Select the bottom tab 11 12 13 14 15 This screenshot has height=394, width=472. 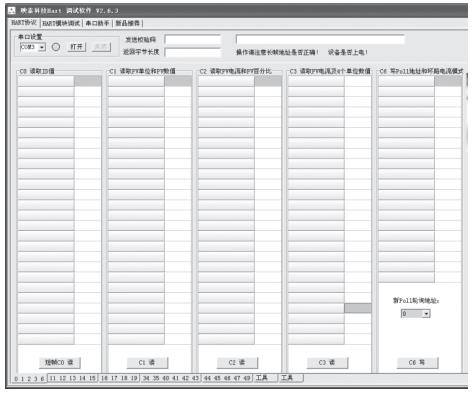(73, 378)
